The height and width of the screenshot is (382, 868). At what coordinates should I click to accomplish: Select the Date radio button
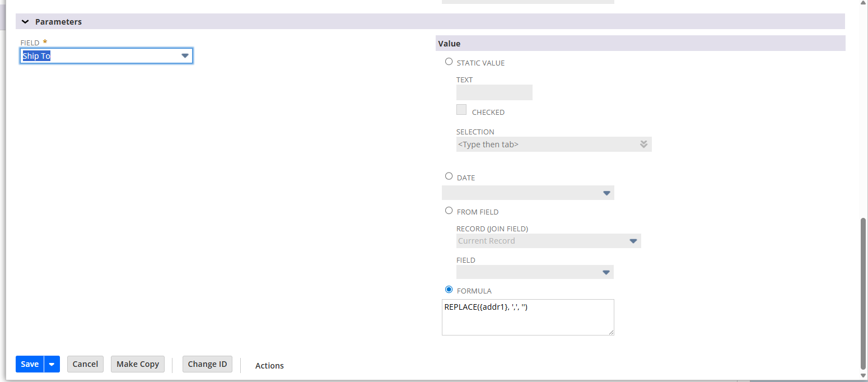[449, 176]
